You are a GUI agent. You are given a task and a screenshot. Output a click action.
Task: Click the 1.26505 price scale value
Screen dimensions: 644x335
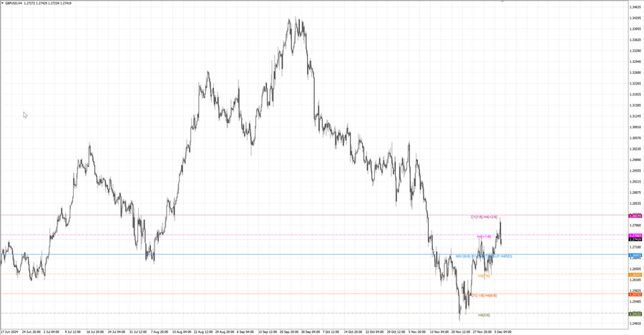[x=635, y=268]
